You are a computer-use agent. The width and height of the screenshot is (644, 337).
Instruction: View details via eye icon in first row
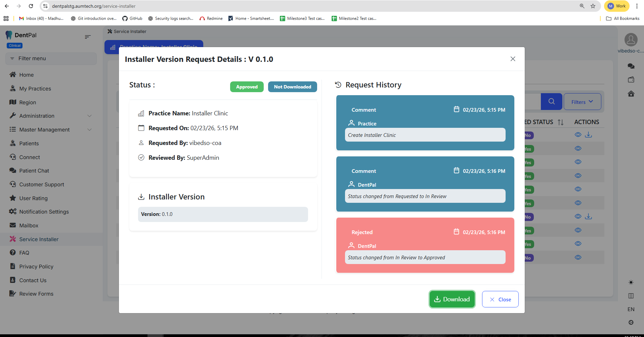(x=578, y=135)
